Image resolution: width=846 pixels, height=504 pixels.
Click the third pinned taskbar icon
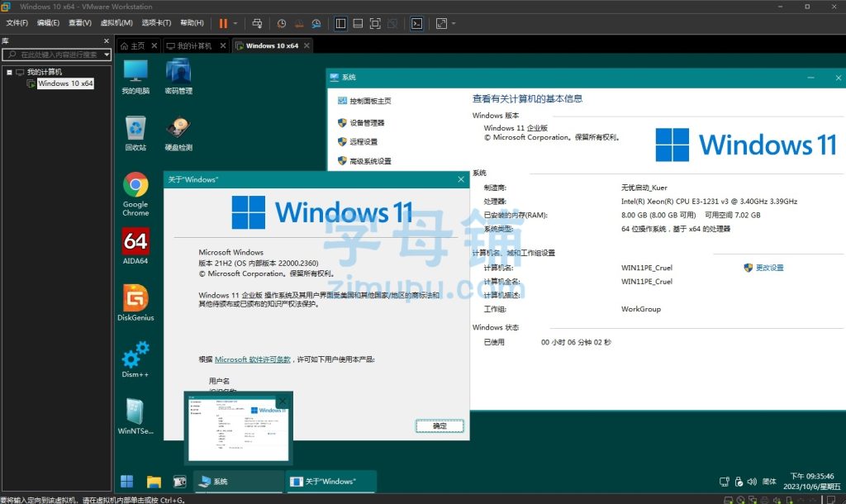point(179,482)
